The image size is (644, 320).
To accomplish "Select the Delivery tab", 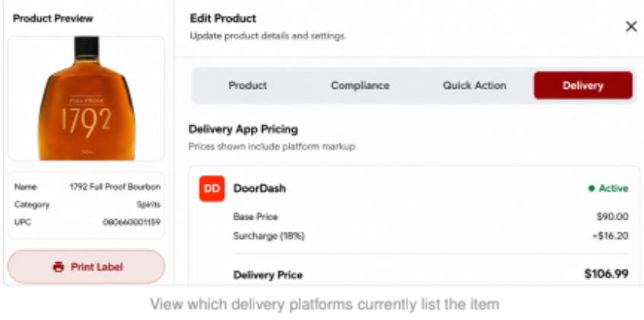I will [583, 85].
